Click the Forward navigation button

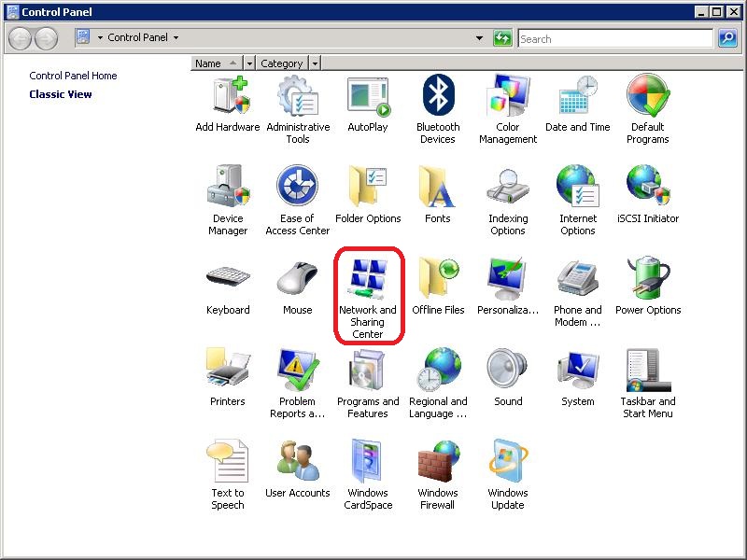point(47,38)
